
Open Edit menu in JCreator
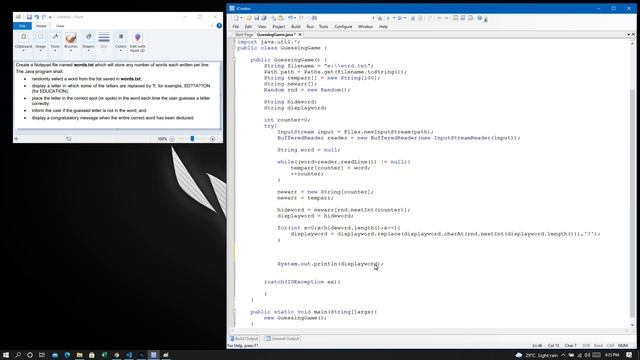248,27
